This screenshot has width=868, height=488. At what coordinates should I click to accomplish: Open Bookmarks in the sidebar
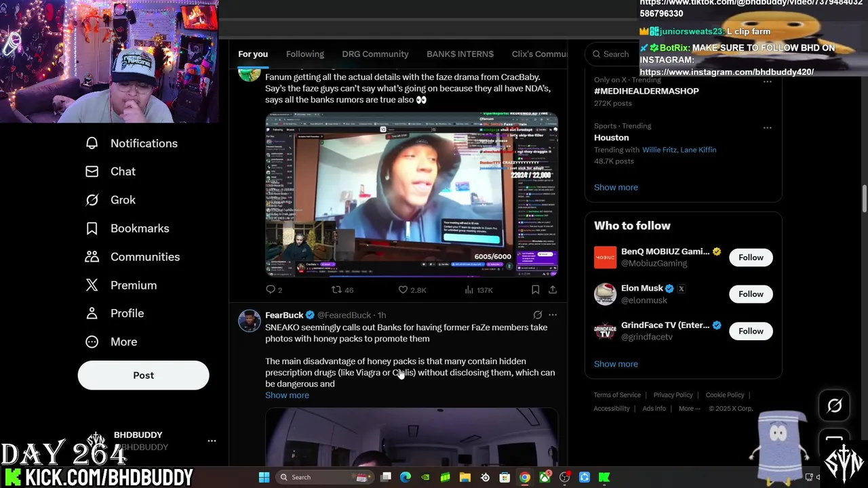coord(127,228)
